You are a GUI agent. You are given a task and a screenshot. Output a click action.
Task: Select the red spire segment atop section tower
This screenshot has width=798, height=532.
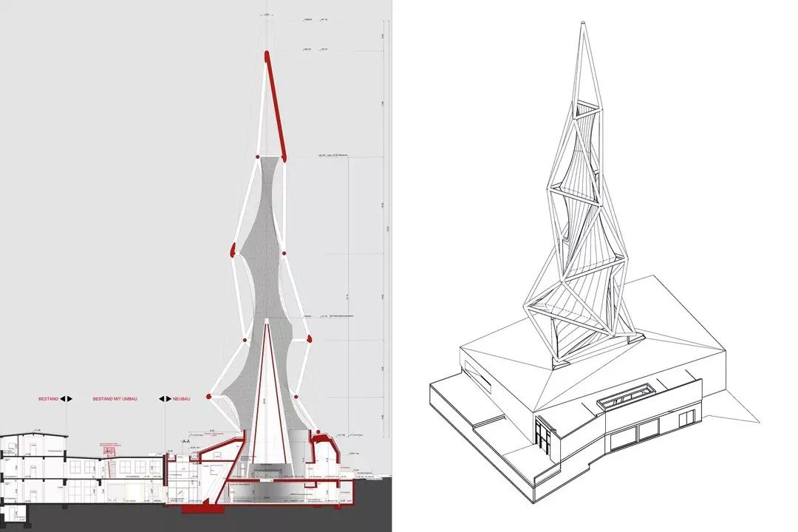tap(275, 103)
